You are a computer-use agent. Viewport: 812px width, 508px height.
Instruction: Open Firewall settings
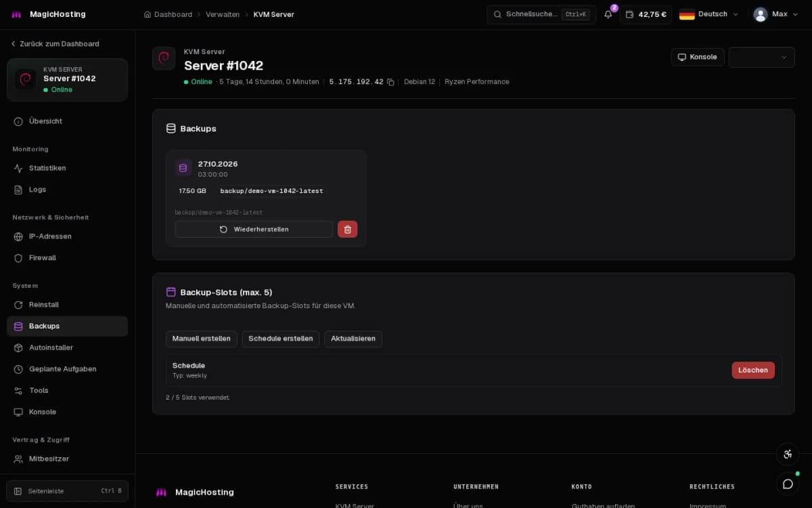click(67, 258)
